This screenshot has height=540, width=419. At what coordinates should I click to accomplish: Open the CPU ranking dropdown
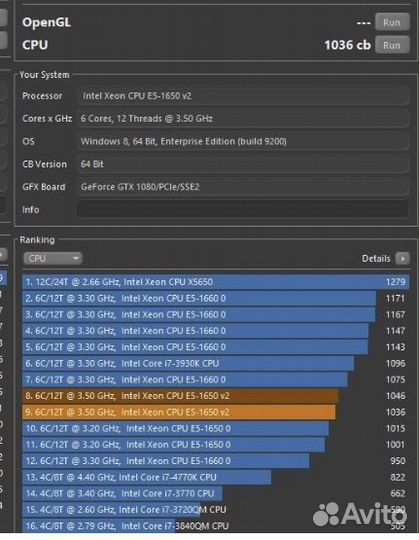53,258
